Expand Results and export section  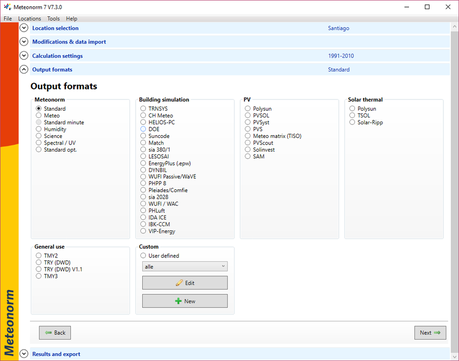tap(24, 354)
